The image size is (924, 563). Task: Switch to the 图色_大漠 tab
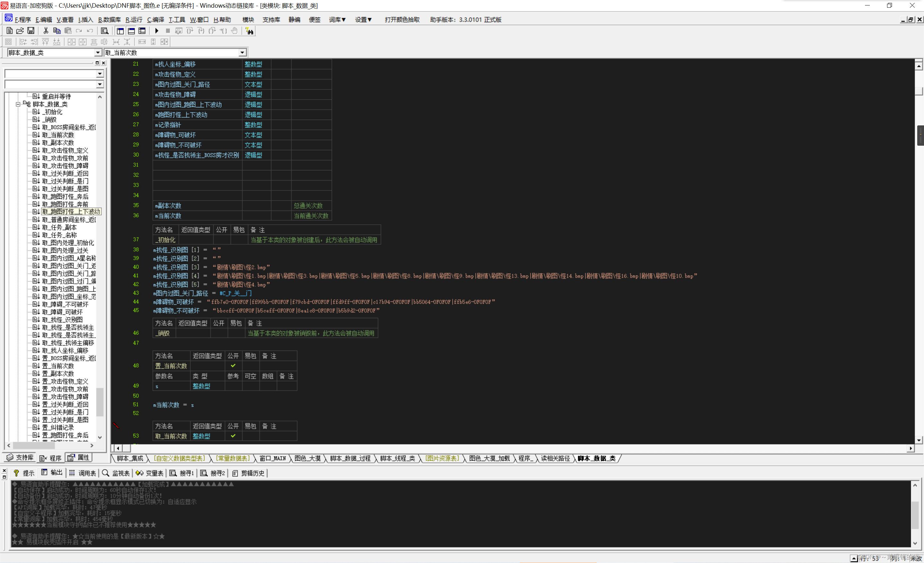pos(307,458)
